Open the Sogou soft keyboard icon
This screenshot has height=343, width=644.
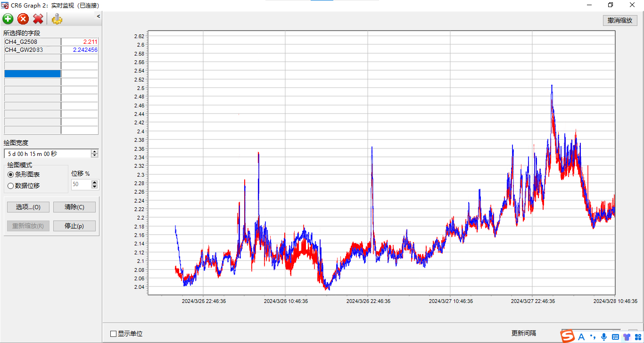[615, 336]
